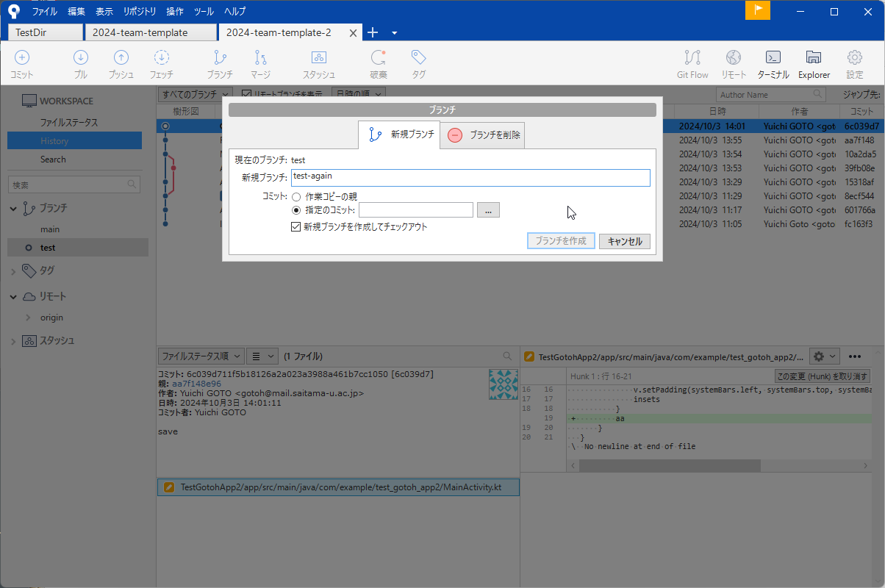Open the 表示 menu
The image size is (885, 588).
point(104,11)
